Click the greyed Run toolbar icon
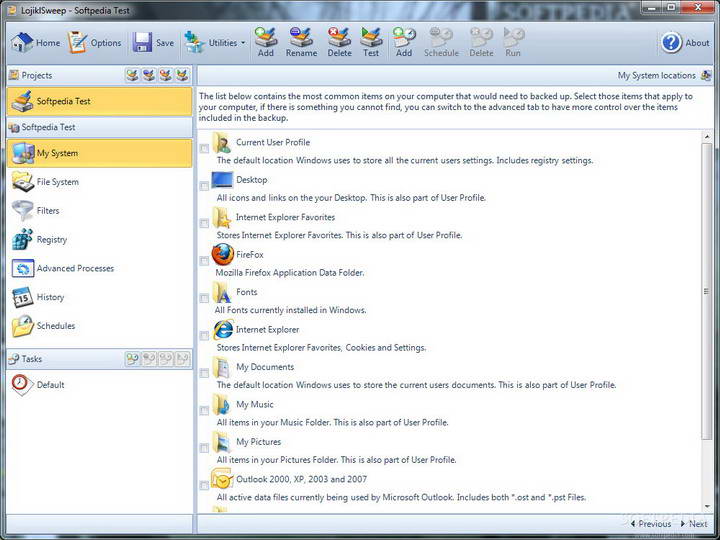This screenshot has width=720, height=540. point(513,42)
